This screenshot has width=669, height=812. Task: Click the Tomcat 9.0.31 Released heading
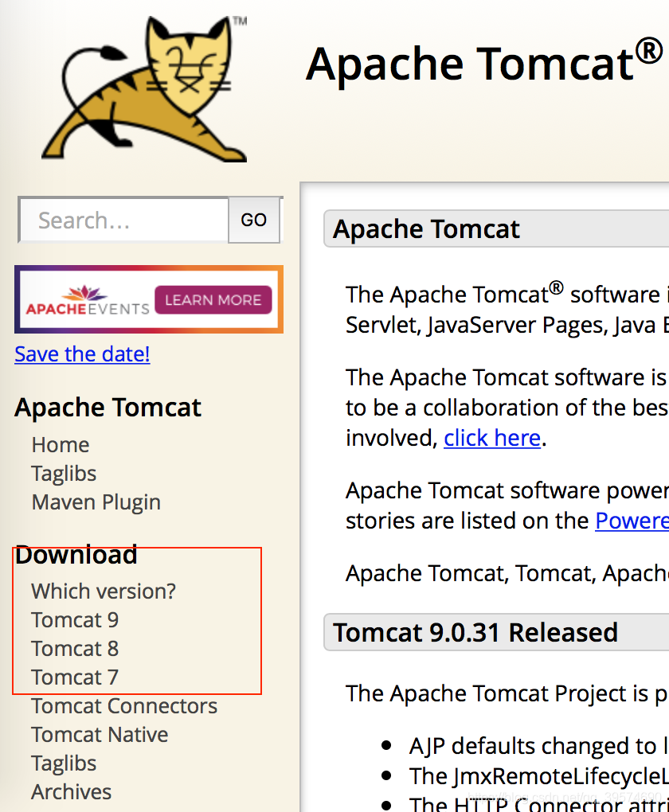point(475,632)
